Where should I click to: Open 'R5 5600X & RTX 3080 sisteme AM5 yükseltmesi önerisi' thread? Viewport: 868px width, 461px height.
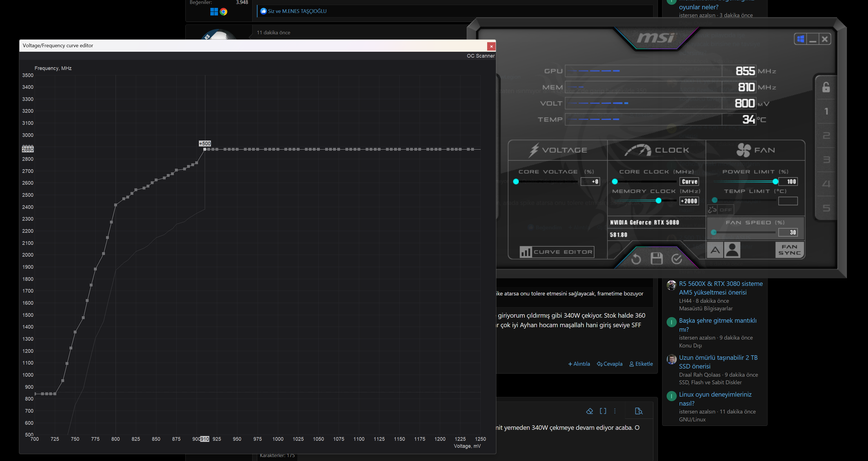coord(721,288)
